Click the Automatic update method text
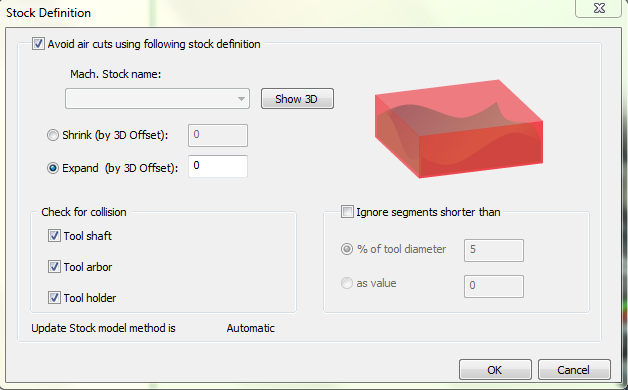The width and height of the screenshot is (628, 390). pyautogui.click(x=251, y=328)
